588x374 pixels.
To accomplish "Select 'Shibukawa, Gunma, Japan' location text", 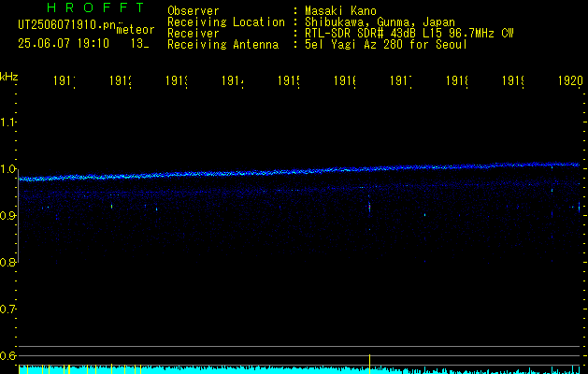I will [x=380, y=22].
